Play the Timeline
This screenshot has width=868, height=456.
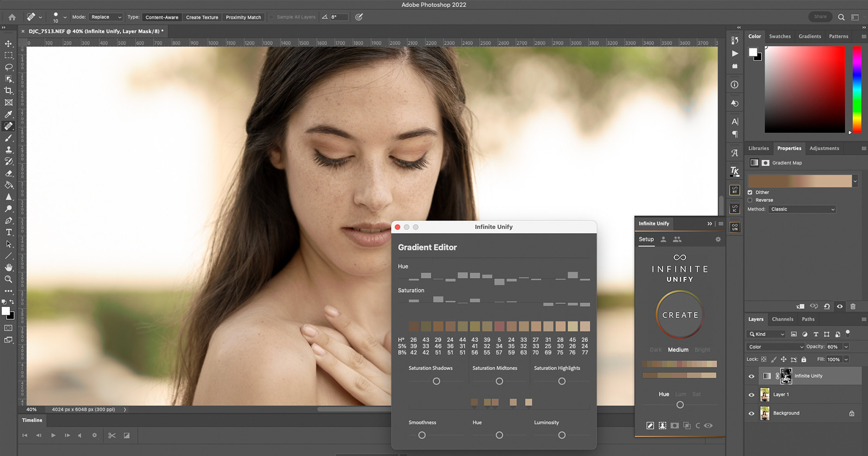point(53,435)
